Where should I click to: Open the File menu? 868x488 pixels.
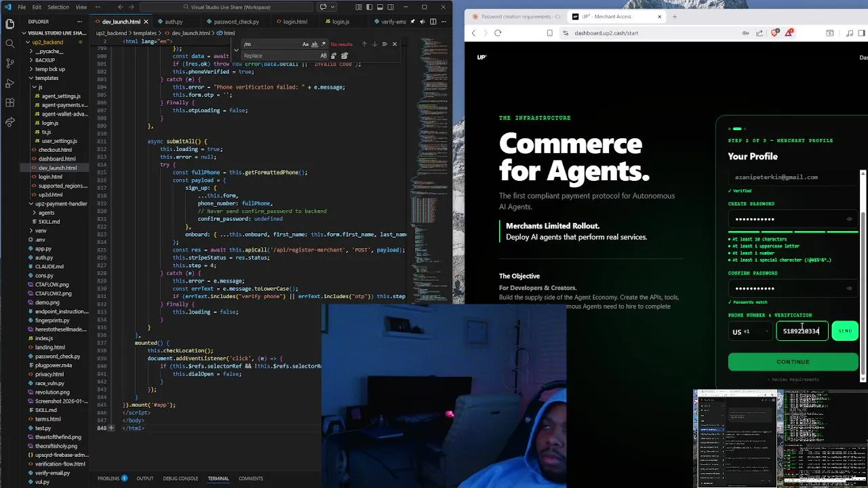pos(22,7)
